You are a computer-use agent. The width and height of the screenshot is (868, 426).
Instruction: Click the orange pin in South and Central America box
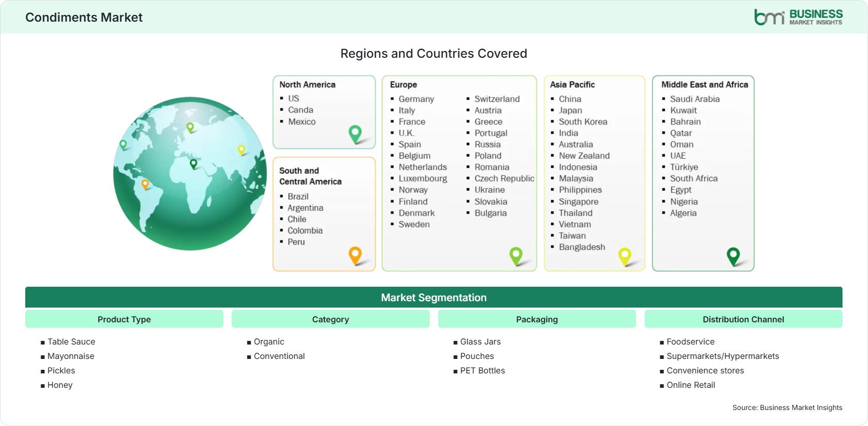355,256
